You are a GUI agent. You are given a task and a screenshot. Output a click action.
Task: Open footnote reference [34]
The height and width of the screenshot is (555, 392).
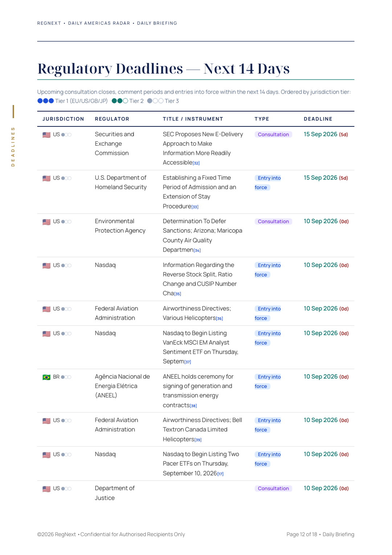click(x=197, y=250)
